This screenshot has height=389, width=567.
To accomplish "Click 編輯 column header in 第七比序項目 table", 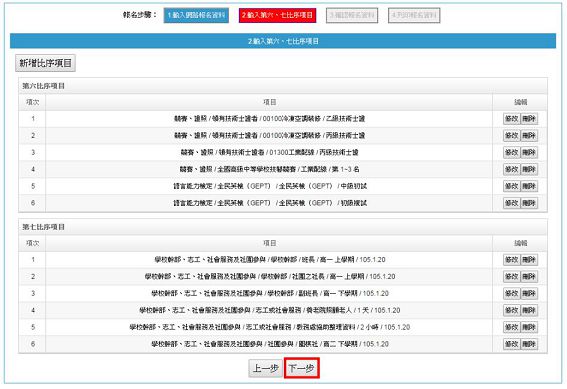I will (520, 243).
